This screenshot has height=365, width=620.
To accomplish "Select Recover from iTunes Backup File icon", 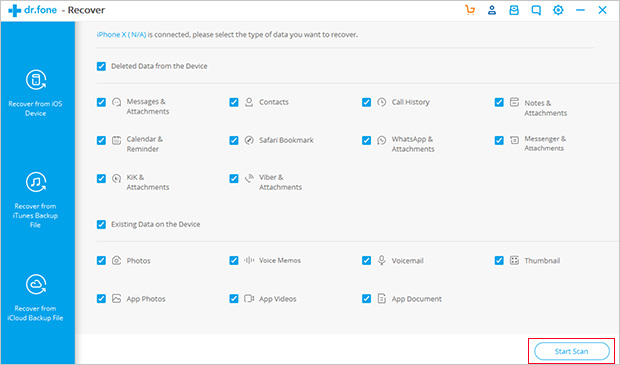I will point(36,182).
